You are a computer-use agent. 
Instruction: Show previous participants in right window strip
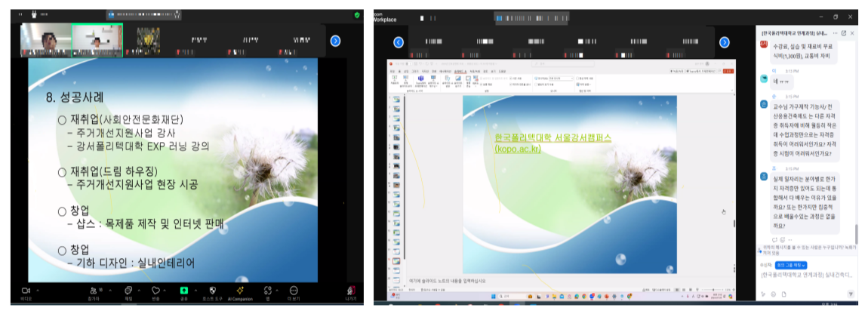(x=399, y=42)
